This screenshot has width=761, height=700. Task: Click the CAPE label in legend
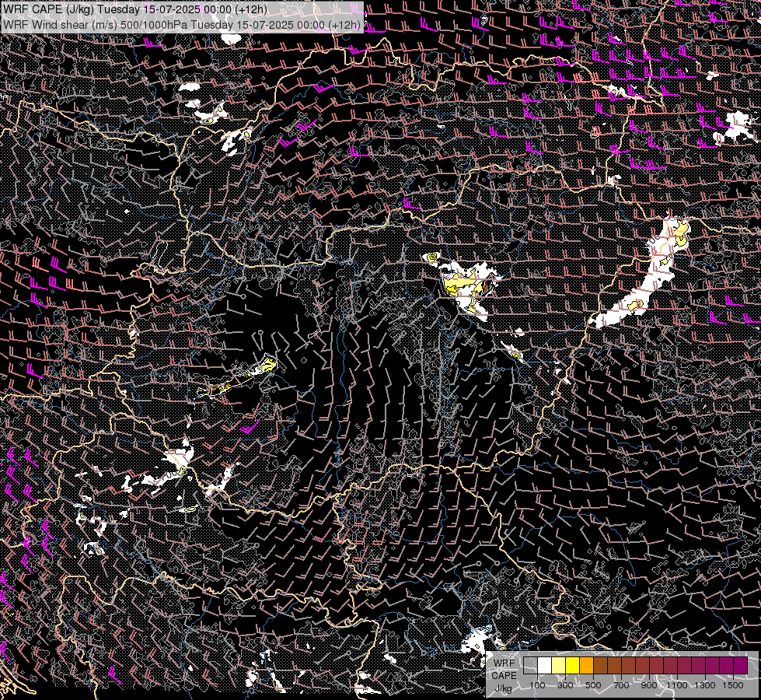[504, 675]
